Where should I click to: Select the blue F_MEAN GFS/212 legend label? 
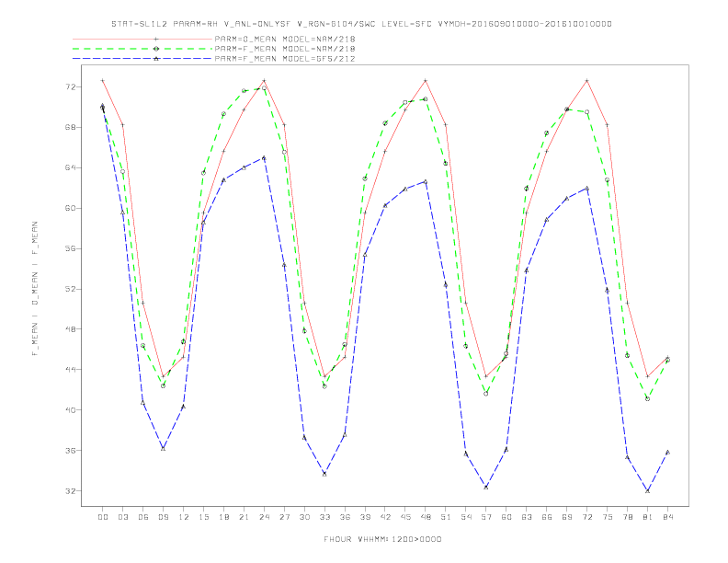tap(285, 59)
